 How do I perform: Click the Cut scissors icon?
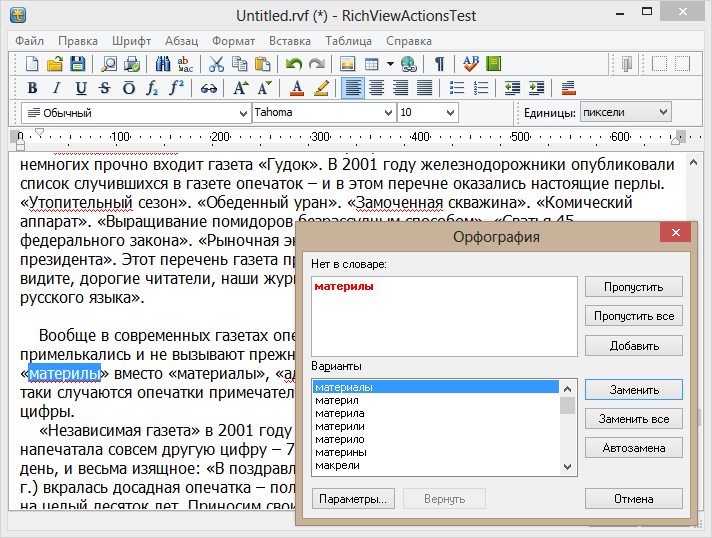[x=216, y=64]
